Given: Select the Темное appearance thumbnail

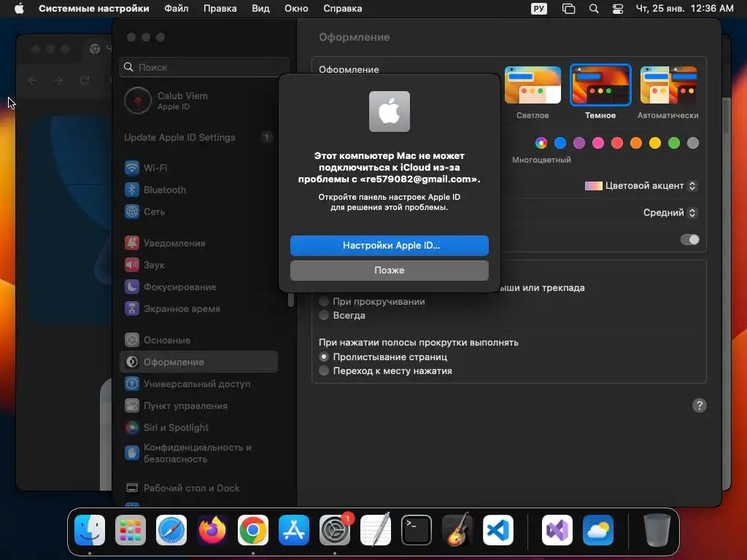Looking at the screenshot, I should (x=600, y=85).
